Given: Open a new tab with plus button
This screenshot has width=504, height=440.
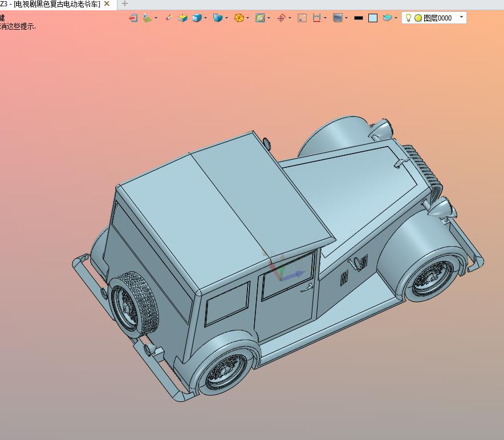Looking at the screenshot, I should pos(125,4).
